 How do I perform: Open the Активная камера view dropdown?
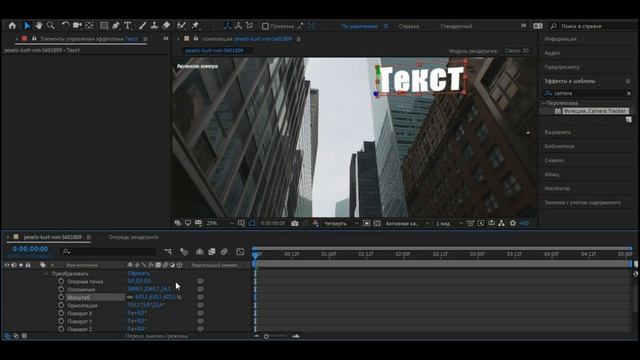tap(407, 223)
